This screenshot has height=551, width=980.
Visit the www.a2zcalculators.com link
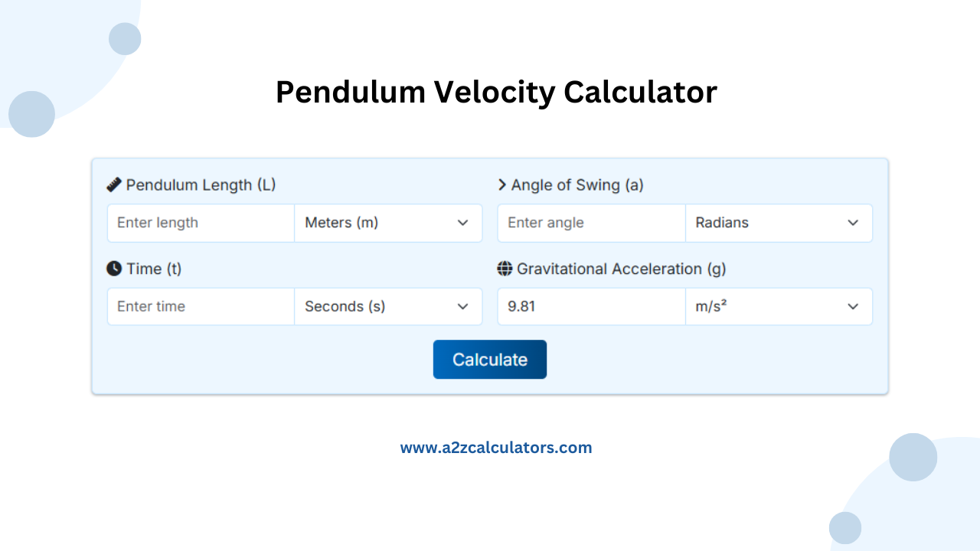click(496, 447)
